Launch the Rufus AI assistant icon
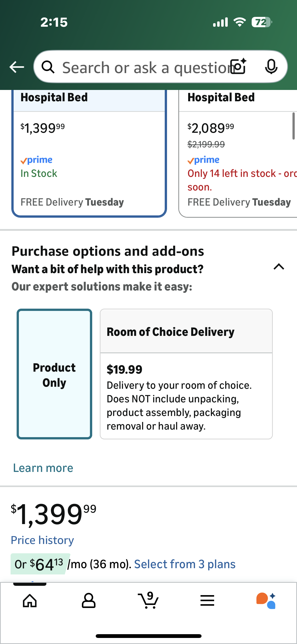The height and width of the screenshot is (644, 297). click(266, 601)
